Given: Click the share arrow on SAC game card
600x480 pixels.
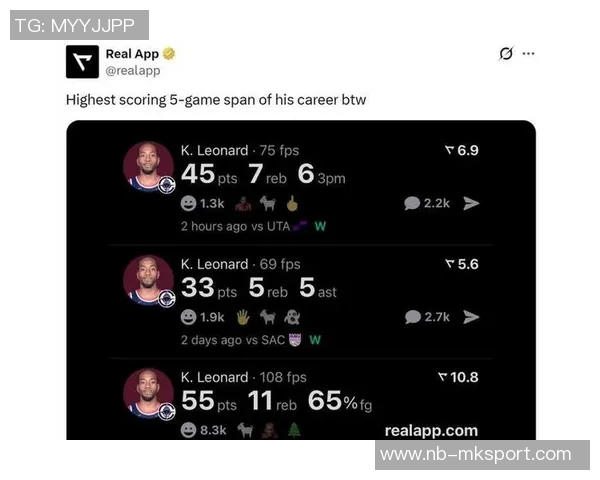Looking at the screenshot, I should point(471,317).
